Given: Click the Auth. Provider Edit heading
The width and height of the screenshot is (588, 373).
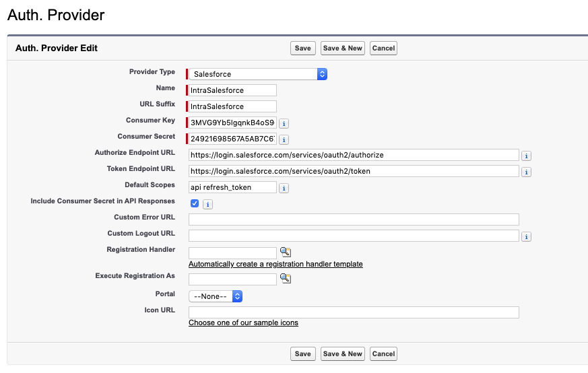Looking at the screenshot, I should coord(57,48).
